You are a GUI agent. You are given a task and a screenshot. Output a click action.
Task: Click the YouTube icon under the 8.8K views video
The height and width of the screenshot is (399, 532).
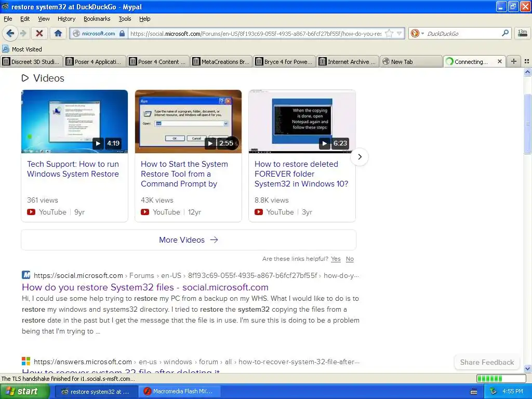pyautogui.click(x=259, y=212)
